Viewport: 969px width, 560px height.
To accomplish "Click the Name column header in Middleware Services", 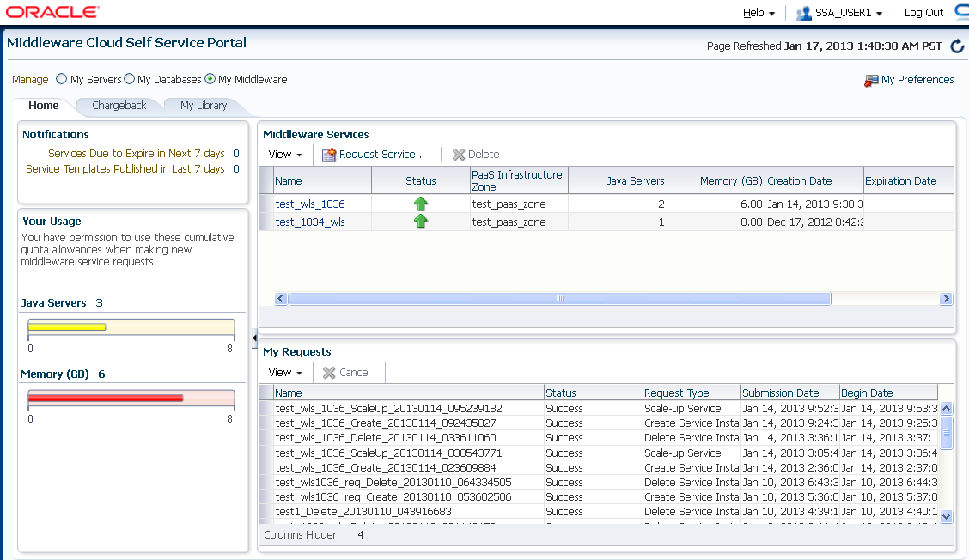I will (x=323, y=181).
